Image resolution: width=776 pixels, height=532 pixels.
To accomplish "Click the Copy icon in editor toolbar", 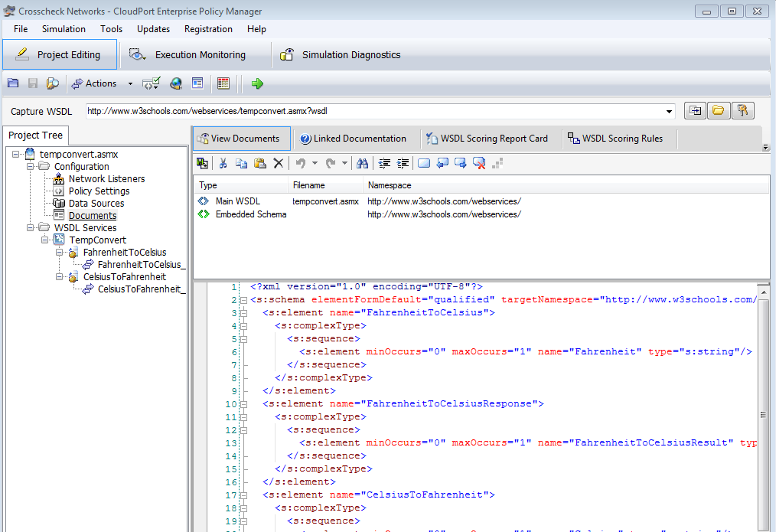I will tap(242, 163).
